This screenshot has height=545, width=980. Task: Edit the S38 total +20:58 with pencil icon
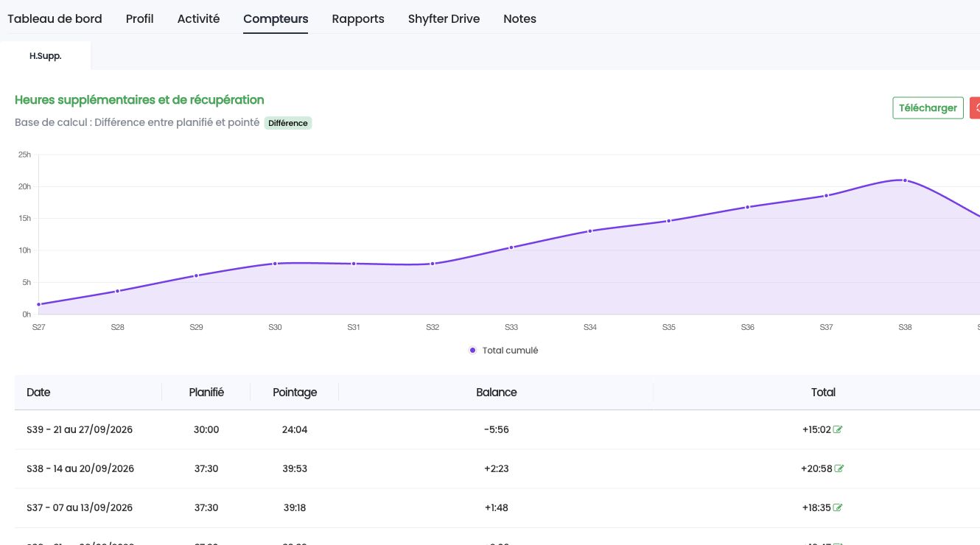tap(839, 468)
